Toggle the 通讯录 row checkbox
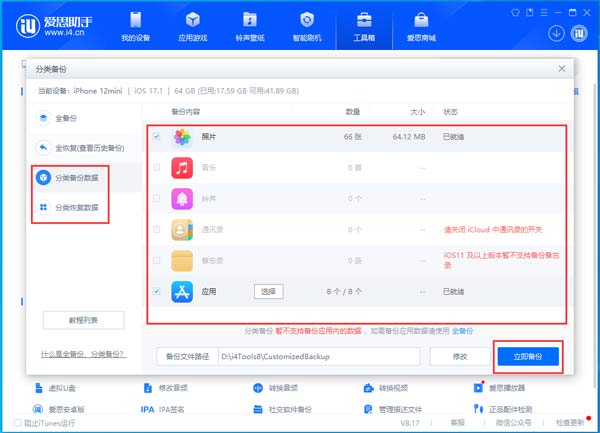Viewport: 600px width, 433px height. click(156, 229)
